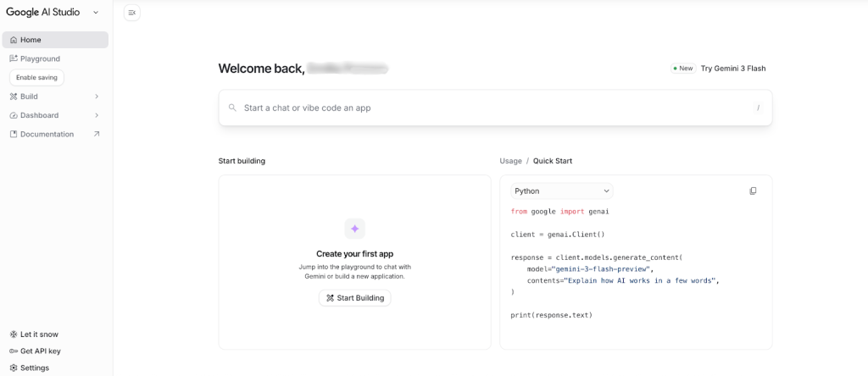This screenshot has width=868, height=376.
Task: Click the search magnifier icon in prompt bar
Action: [x=232, y=108]
